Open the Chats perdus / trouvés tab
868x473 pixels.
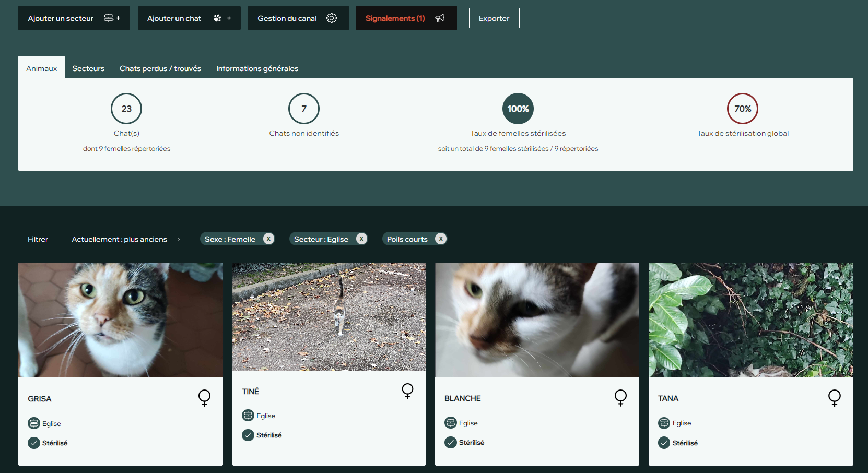click(x=160, y=68)
